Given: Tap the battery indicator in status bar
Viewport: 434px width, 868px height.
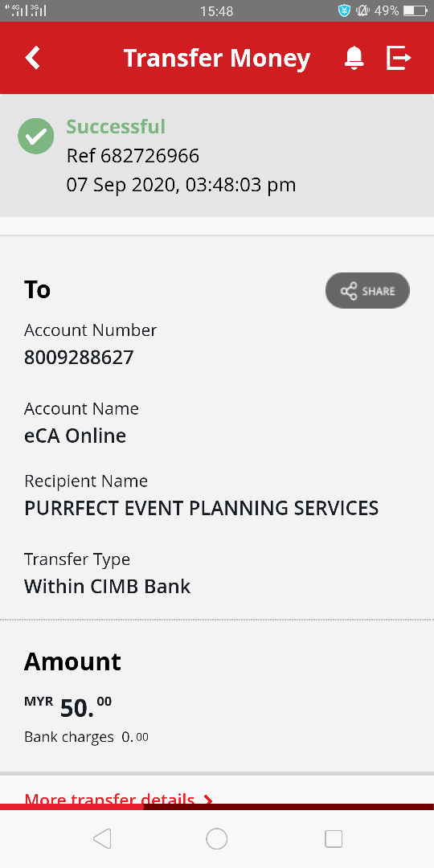Looking at the screenshot, I should point(416,10).
